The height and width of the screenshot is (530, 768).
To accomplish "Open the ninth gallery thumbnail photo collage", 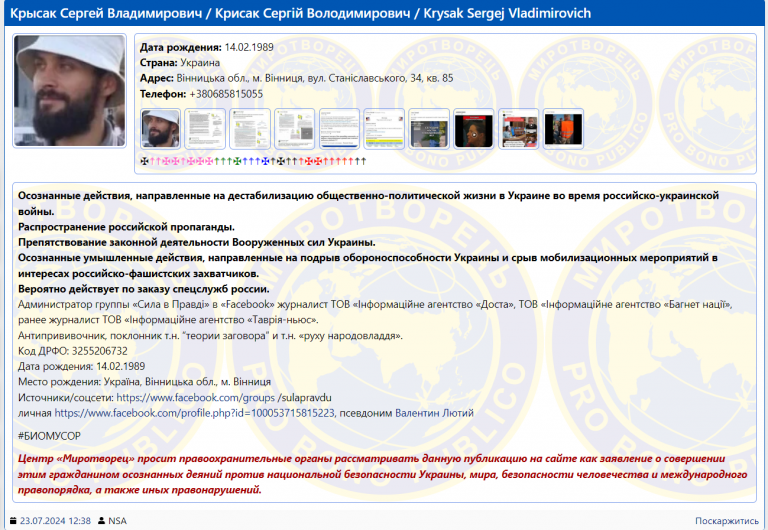I will pyautogui.click(x=519, y=129).
